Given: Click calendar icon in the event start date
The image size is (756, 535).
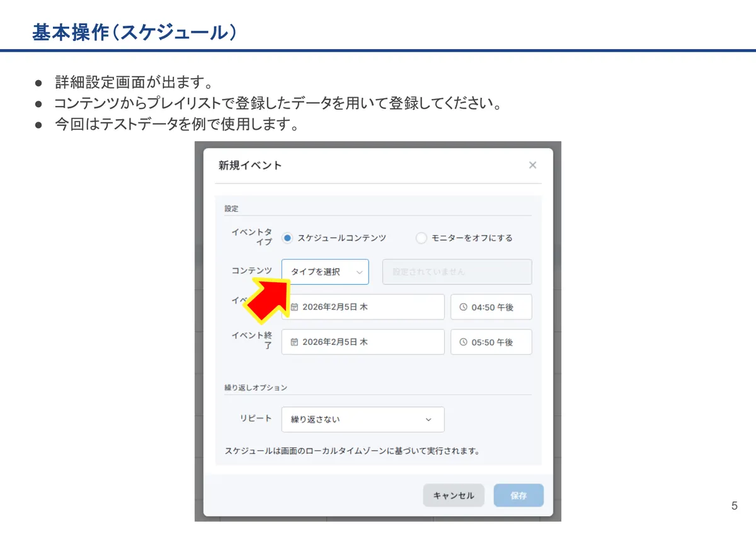Looking at the screenshot, I should pos(294,307).
